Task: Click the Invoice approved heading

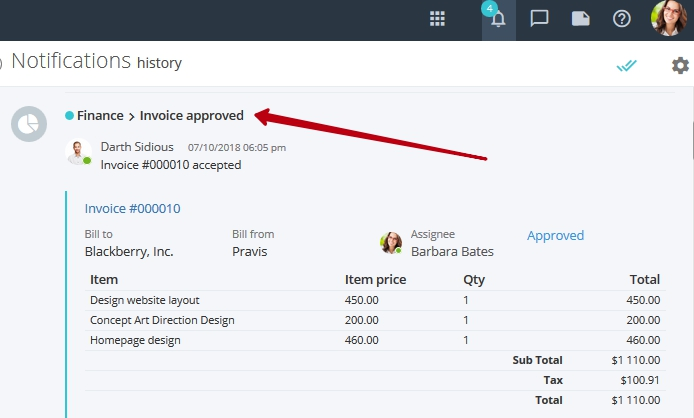Action: (192, 116)
